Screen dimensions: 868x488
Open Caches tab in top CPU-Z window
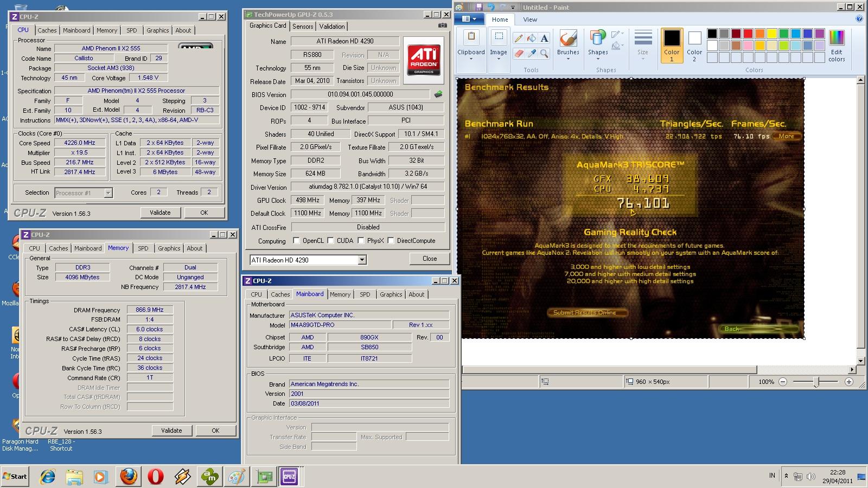47,30
